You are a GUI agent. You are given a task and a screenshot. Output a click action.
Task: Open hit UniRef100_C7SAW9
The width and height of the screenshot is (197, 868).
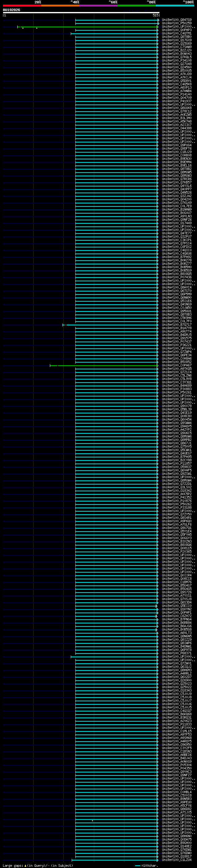pos(176,47)
